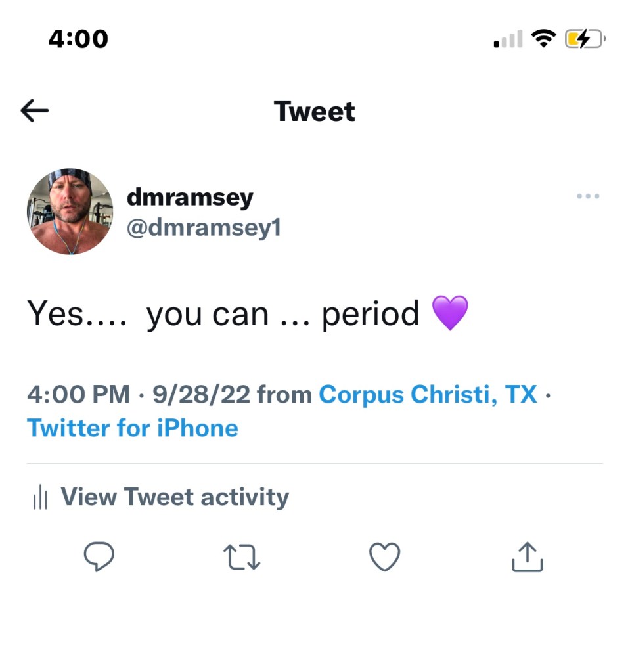630x672 pixels.
Task: Open View Tweet activity
Action: [x=174, y=497]
